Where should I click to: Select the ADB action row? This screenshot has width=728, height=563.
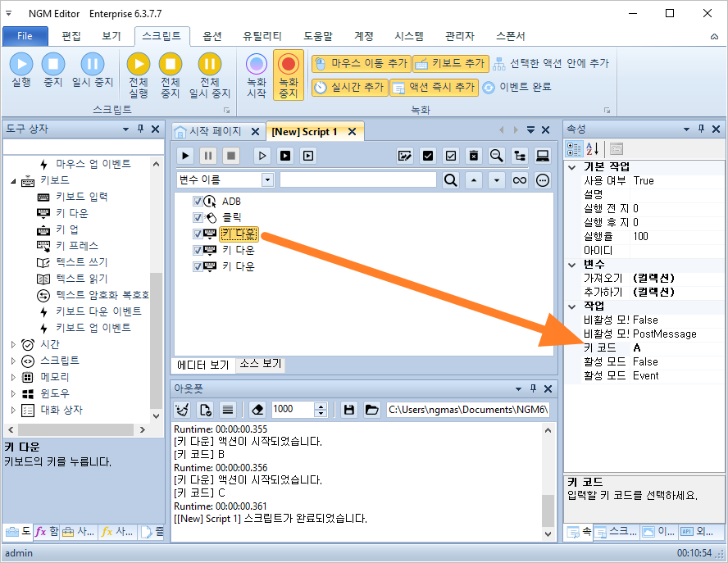(231, 202)
